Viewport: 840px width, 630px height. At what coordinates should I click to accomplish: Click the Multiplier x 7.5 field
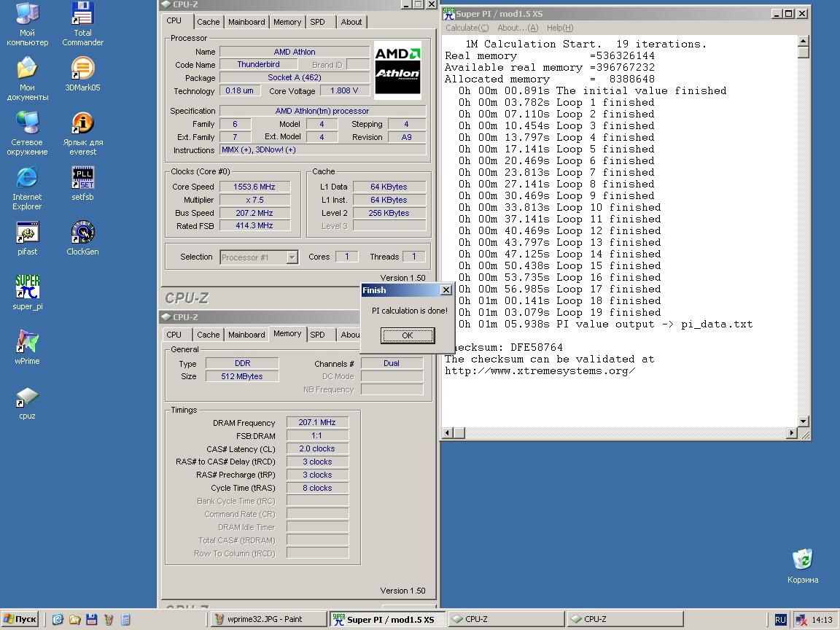click(x=254, y=200)
